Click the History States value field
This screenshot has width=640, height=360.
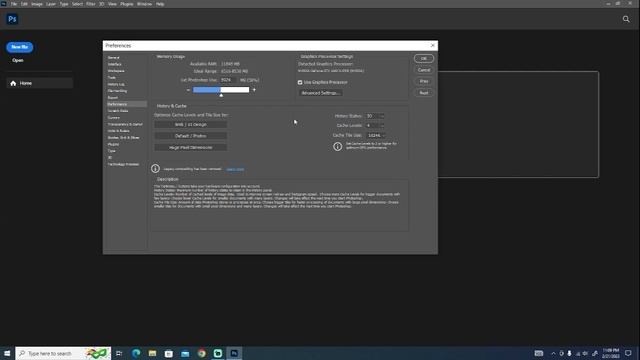pyautogui.click(x=372, y=116)
